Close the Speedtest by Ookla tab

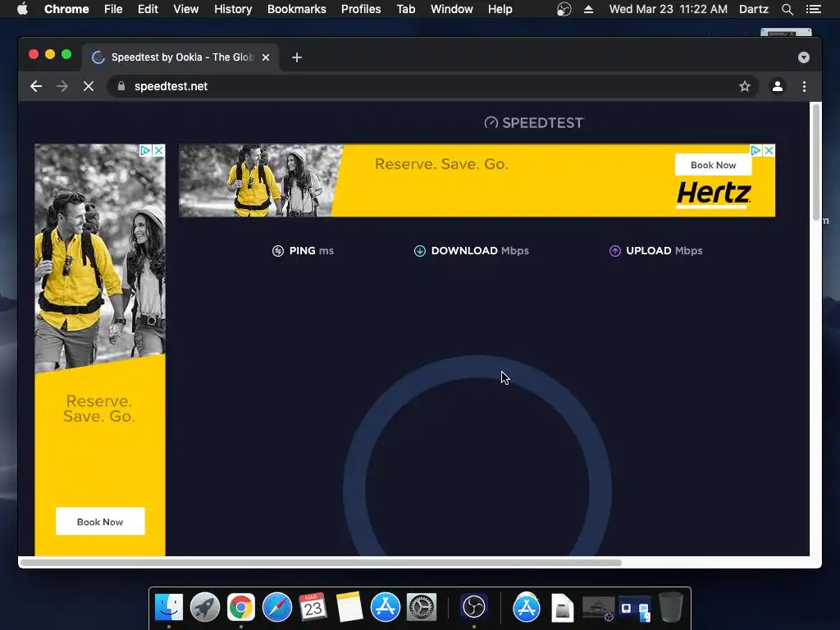click(x=266, y=57)
